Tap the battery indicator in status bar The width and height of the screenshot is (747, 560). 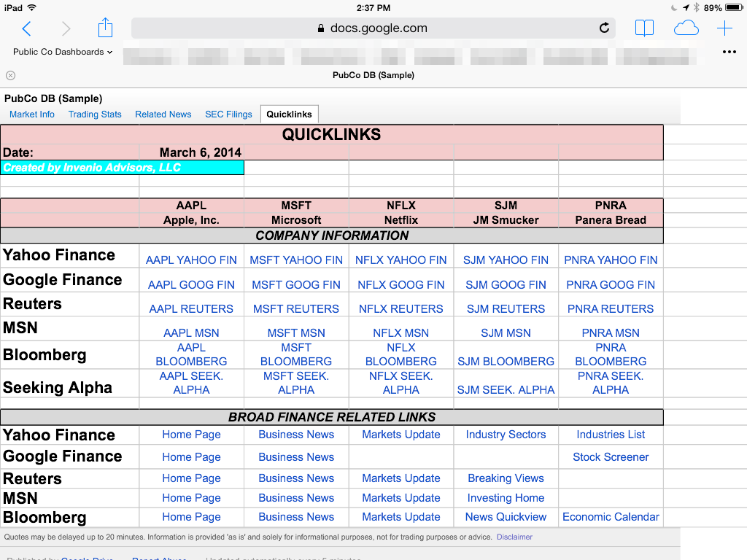(734, 7)
